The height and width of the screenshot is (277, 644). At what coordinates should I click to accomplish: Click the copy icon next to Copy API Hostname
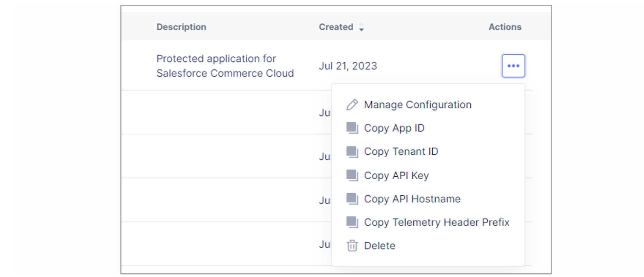click(352, 199)
